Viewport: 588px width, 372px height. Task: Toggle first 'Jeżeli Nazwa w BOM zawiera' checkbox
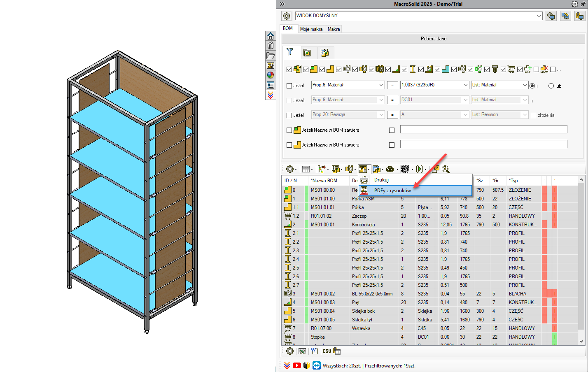[x=289, y=130]
